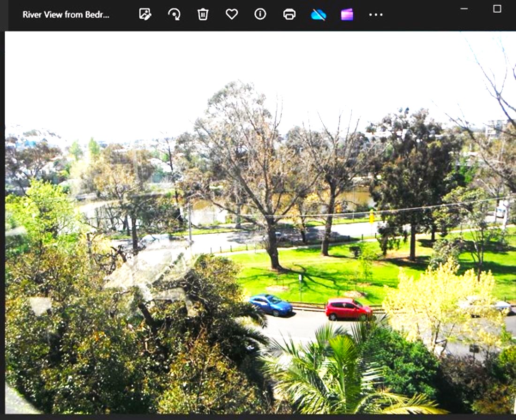Click the OneDrive cloud icon
The height and width of the screenshot is (420, 516).
pos(319,15)
